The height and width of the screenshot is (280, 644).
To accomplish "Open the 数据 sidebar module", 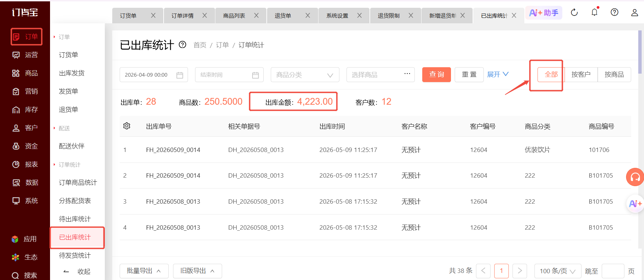I will [x=25, y=182].
